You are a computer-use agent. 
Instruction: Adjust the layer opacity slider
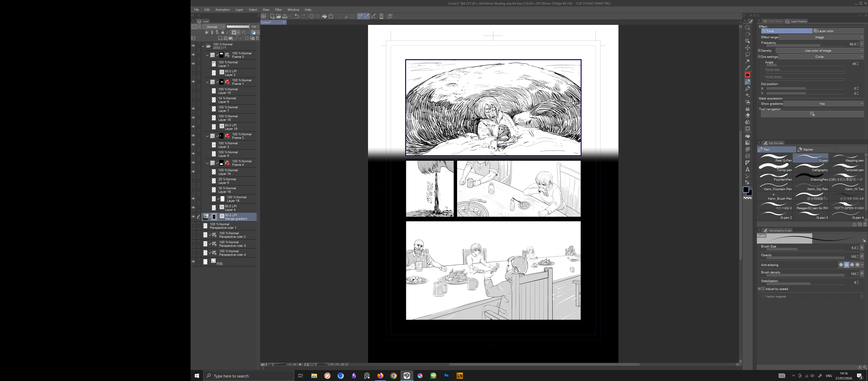[x=238, y=27]
